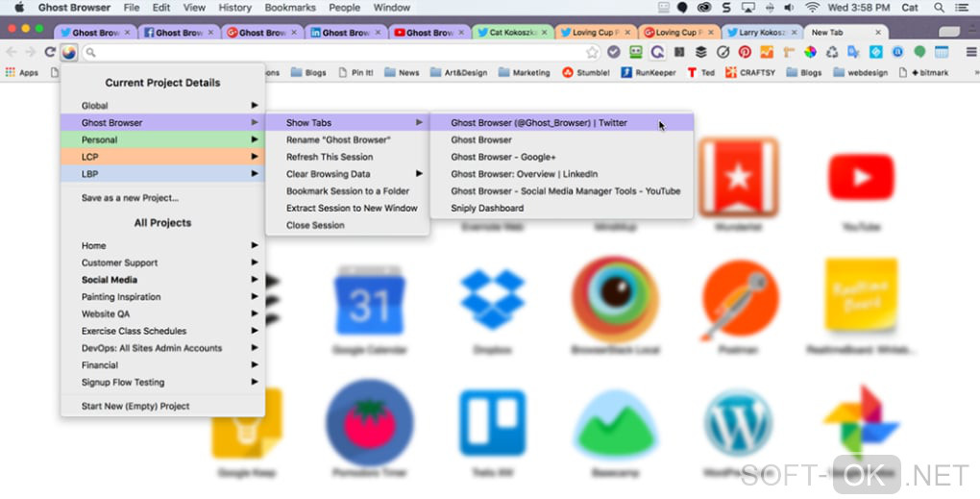The width and height of the screenshot is (980, 499).
Task: Expand the Customer Support project
Action: [162, 262]
